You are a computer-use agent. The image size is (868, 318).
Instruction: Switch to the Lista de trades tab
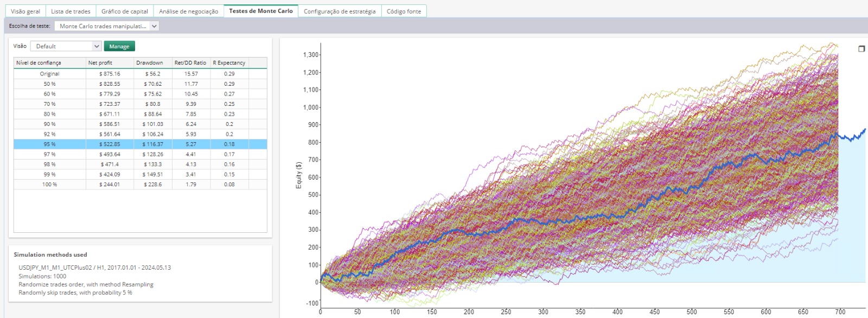pyautogui.click(x=71, y=11)
